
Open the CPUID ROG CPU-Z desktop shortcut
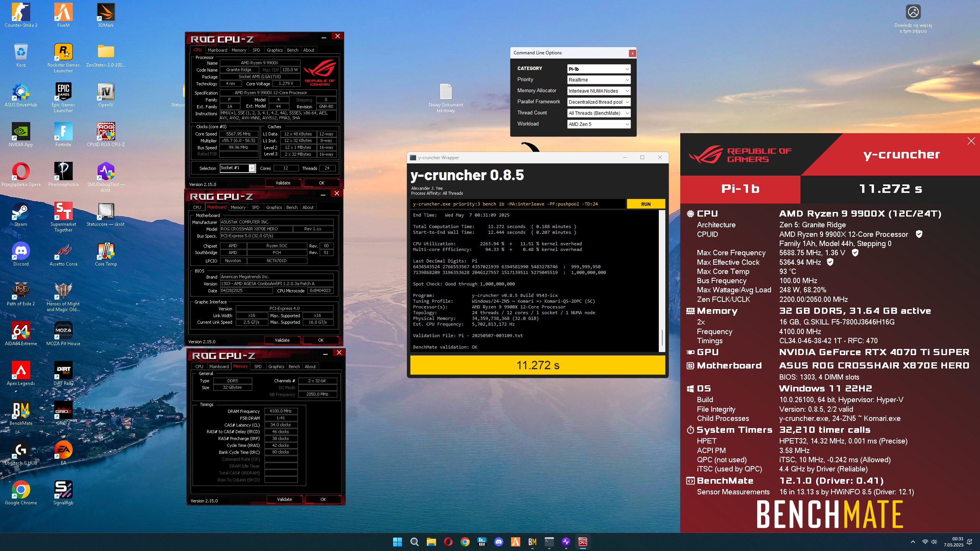coord(106,135)
